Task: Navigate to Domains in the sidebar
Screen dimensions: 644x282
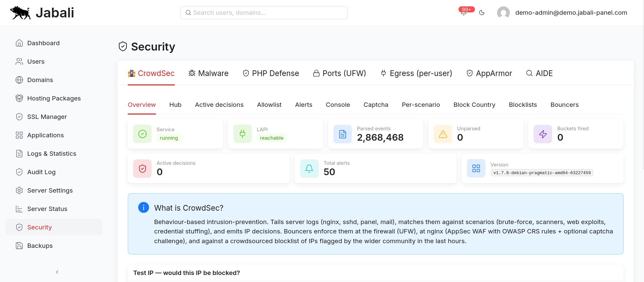Action: [x=54, y=80]
